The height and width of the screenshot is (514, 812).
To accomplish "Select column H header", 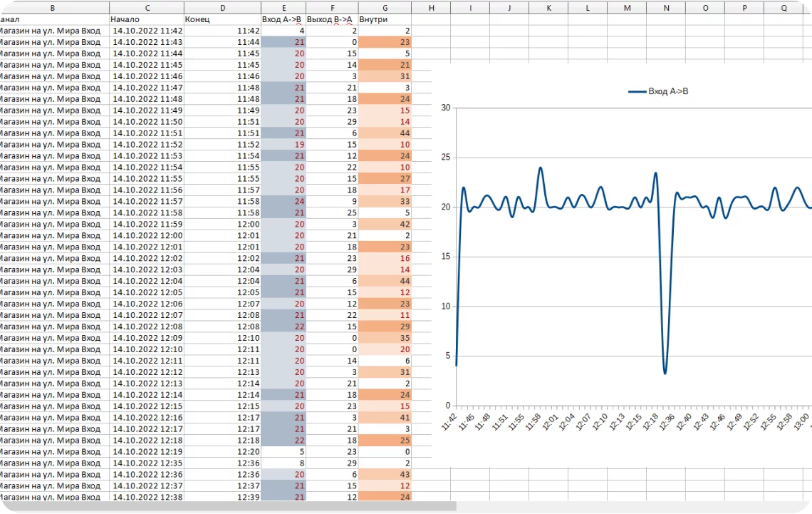I will 431,8.
